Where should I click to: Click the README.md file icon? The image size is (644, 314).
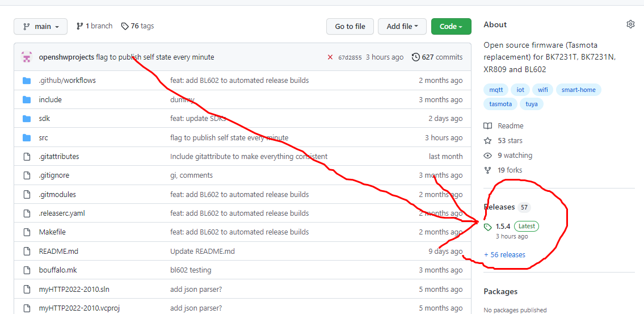27,251
